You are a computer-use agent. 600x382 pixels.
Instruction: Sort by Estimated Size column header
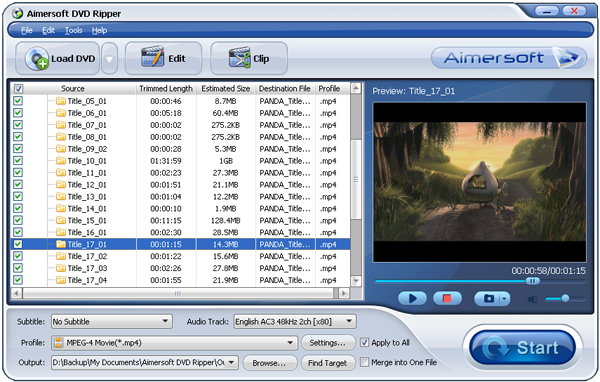point(225,89)
